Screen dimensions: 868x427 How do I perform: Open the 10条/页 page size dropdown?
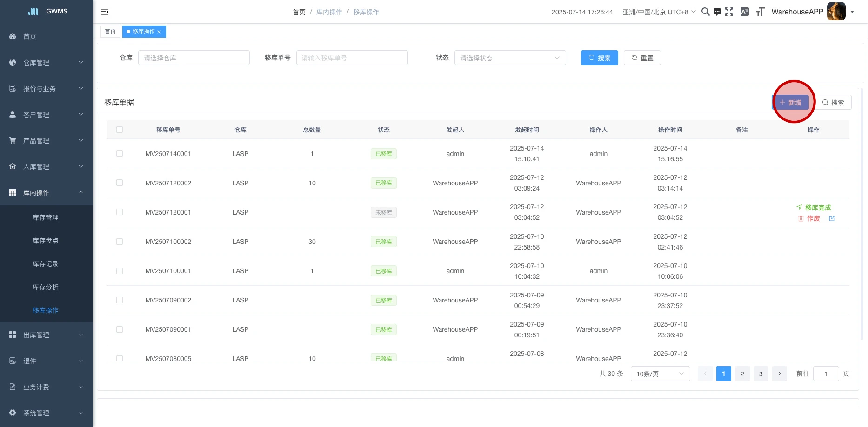click(660, 374)
